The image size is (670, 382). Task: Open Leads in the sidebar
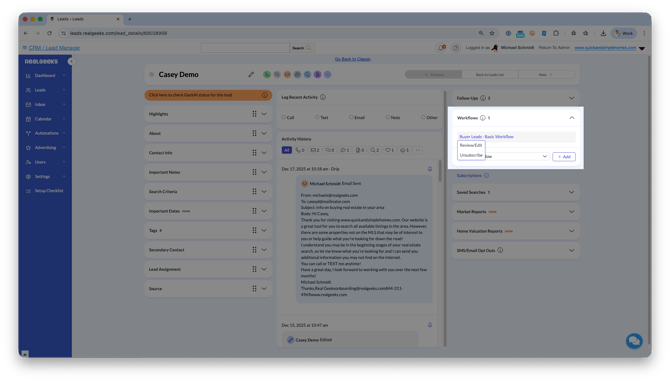pos(45,90)
